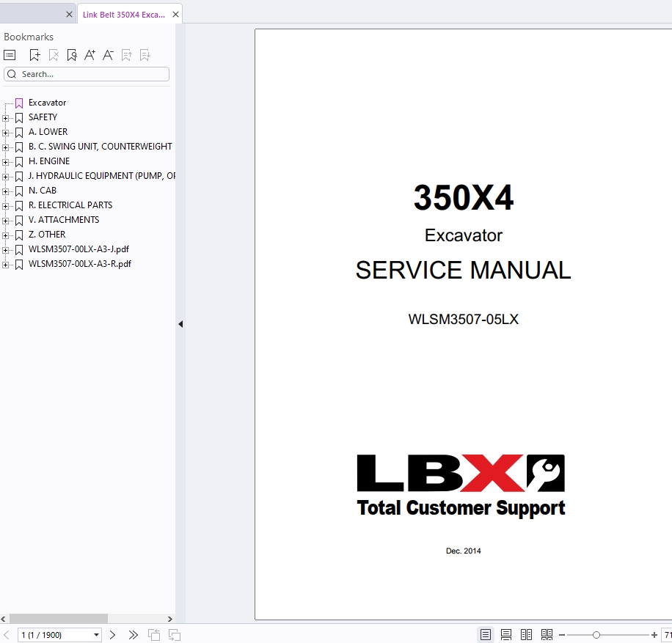Viewport: 672px width, 643px height.
Task: Switch to single page view
Action: pos(486,635)
